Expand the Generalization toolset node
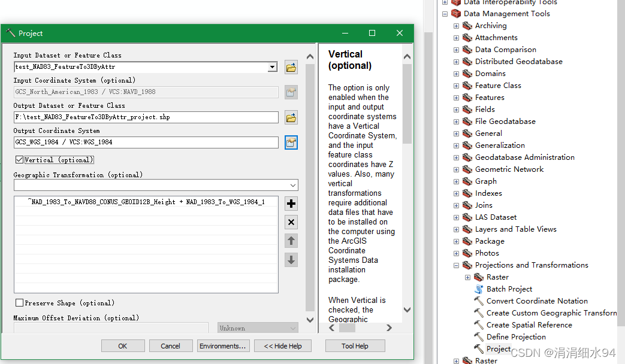This screenshot has height=364, width=625. tap(457, 145)
